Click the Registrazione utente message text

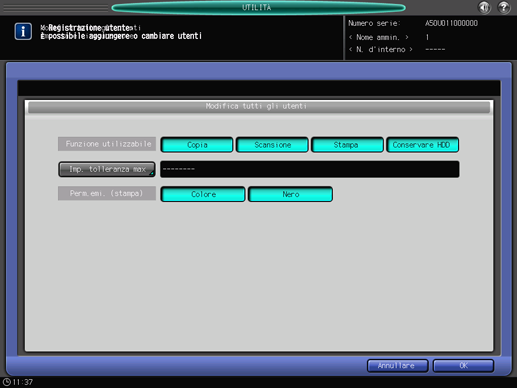(90, 28)
